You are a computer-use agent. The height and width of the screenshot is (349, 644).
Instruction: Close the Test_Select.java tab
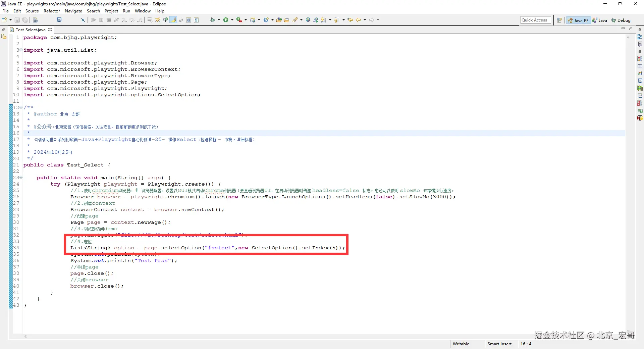coord(50,30)
